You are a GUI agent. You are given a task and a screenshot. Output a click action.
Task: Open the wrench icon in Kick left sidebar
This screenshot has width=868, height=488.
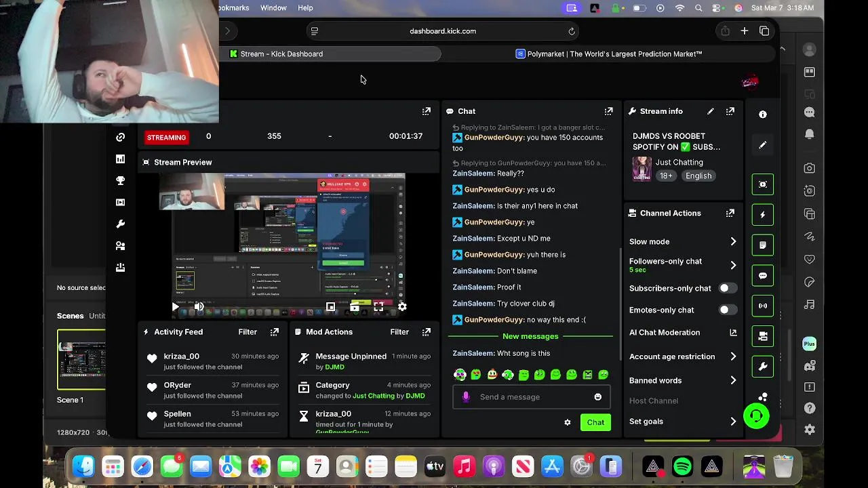(120, 224)
